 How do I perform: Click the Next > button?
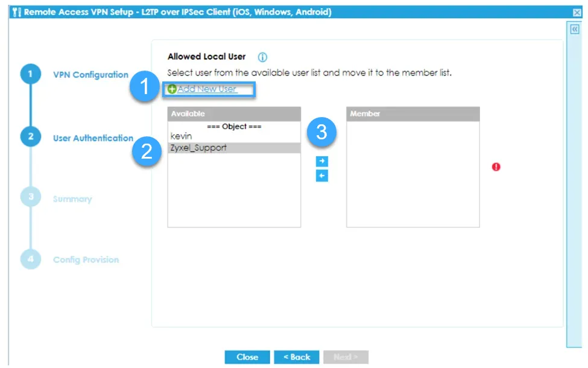pyautogui.click(x=346, y=357)
